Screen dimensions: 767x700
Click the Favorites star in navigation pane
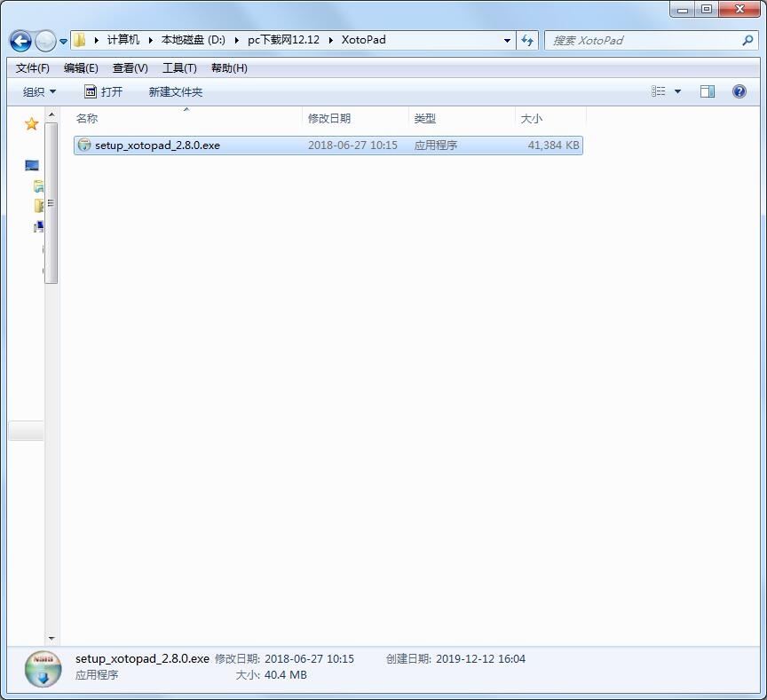coord(31,124)
